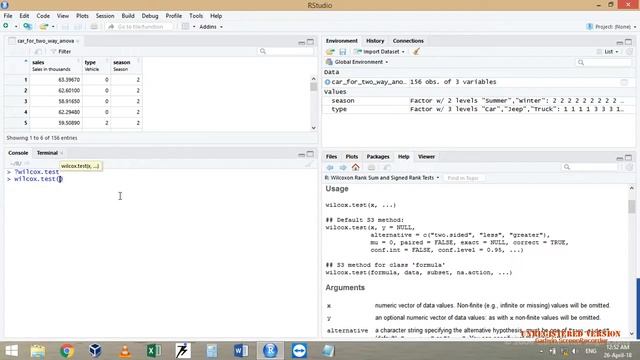Open the List view dropdown in Environment
640x360 pixels.
tap(608, 52)
